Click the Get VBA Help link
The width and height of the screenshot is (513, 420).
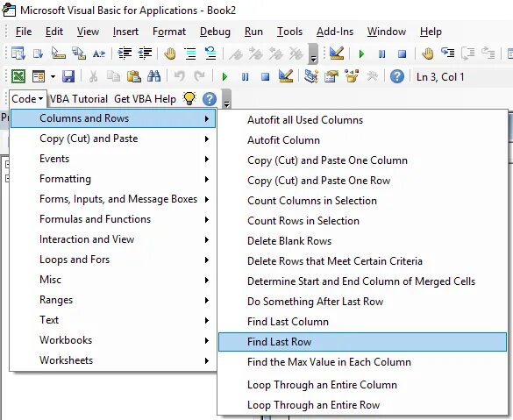tap(145, 99)
